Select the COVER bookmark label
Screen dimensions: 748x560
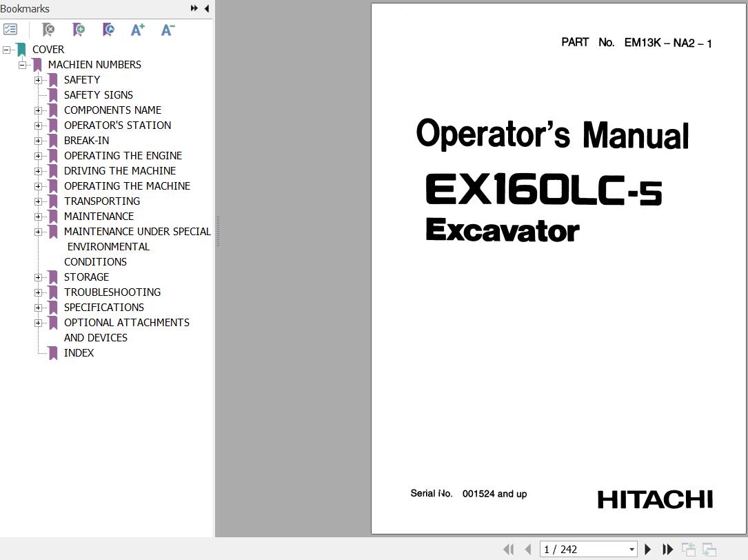pos(48,50)
